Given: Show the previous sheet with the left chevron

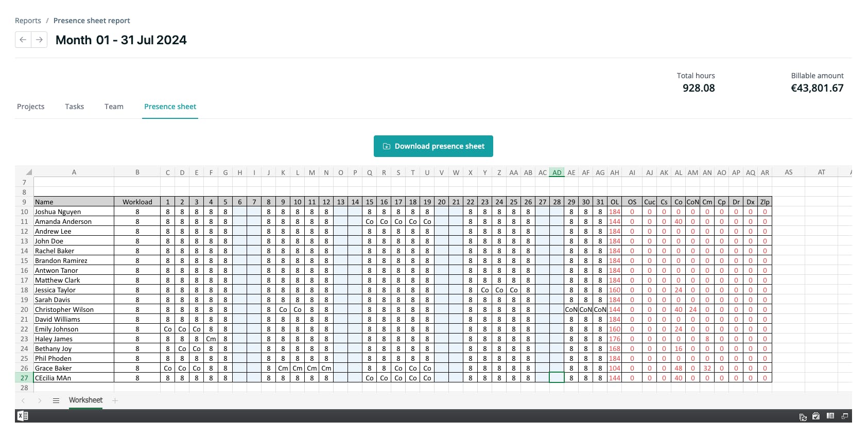Looking at the screenshot, I should point(23,400).
